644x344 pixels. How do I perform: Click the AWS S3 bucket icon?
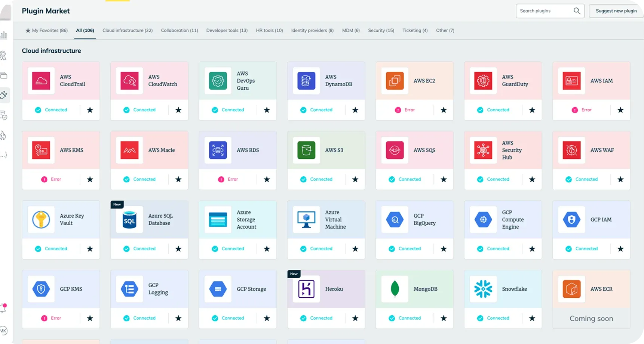pos(306,150)
